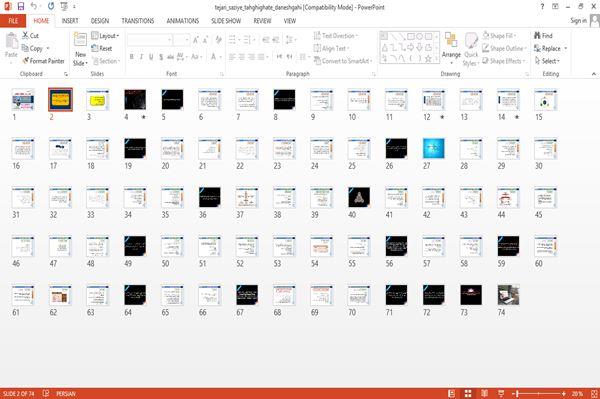The image size is (600, 399).
Task: Click Clear All Formatting icon
Action: click(218, 40)
